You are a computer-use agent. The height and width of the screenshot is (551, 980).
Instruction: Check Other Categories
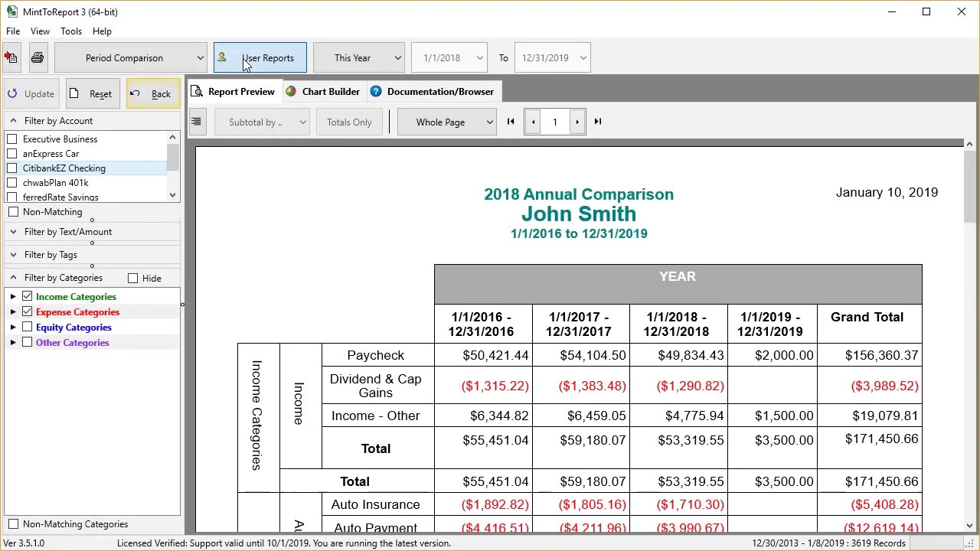28,343
